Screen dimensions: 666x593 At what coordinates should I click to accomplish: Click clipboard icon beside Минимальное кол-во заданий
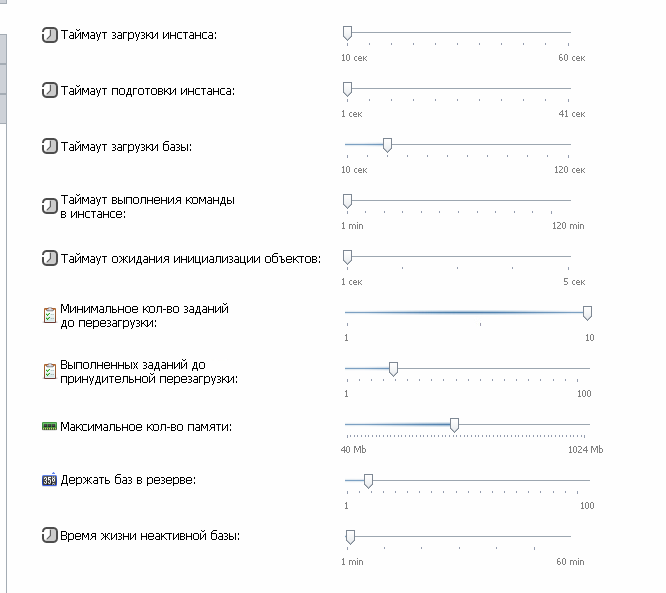pyautogui.click(x=50, y=315)
